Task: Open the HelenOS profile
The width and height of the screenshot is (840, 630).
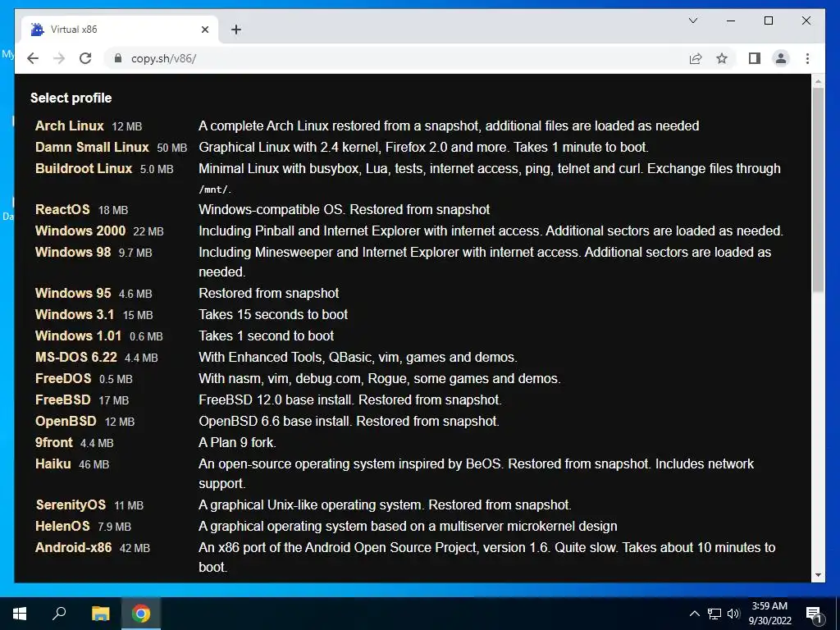Action: tap(62, 527)
